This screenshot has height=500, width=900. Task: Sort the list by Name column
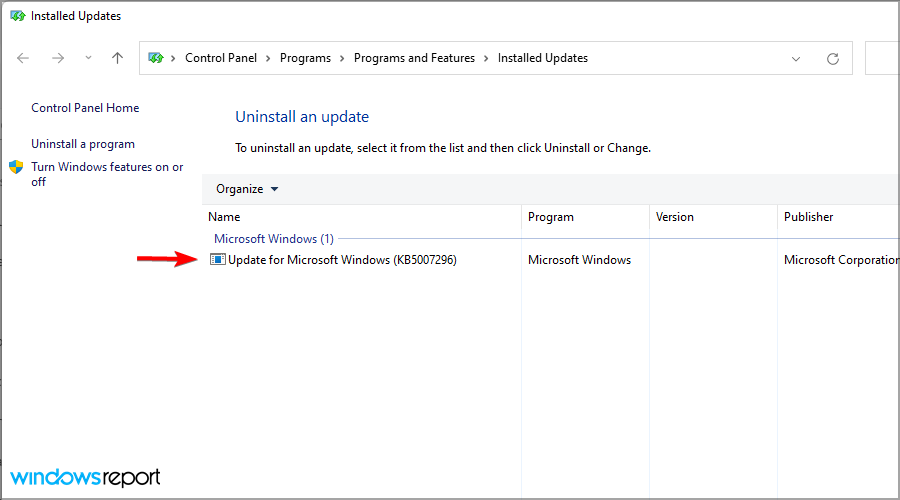click(224, 217)
